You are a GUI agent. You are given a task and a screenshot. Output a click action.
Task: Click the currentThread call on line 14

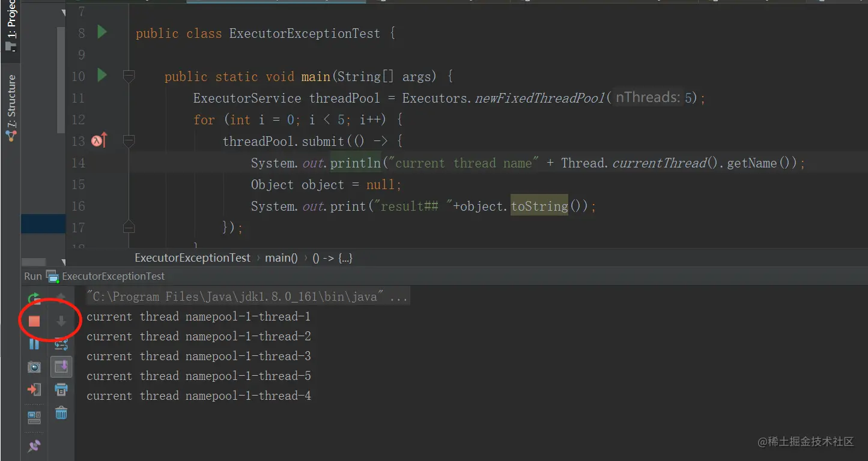659,163
